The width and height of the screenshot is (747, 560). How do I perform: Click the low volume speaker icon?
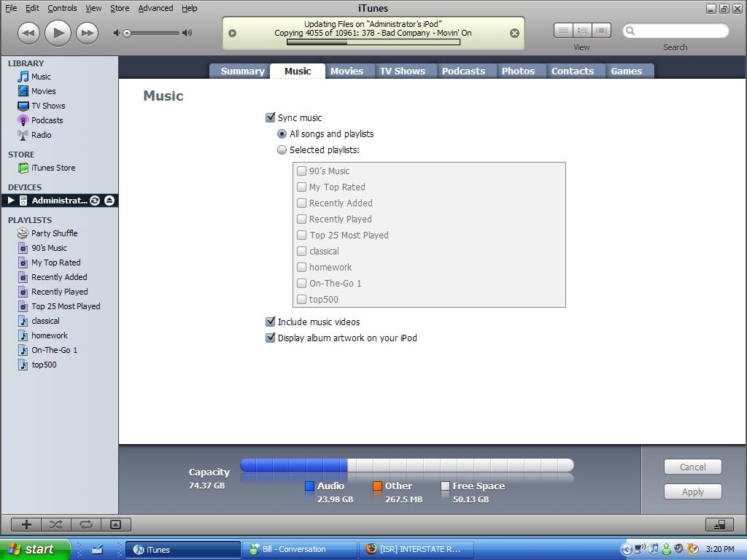[116, 33]
